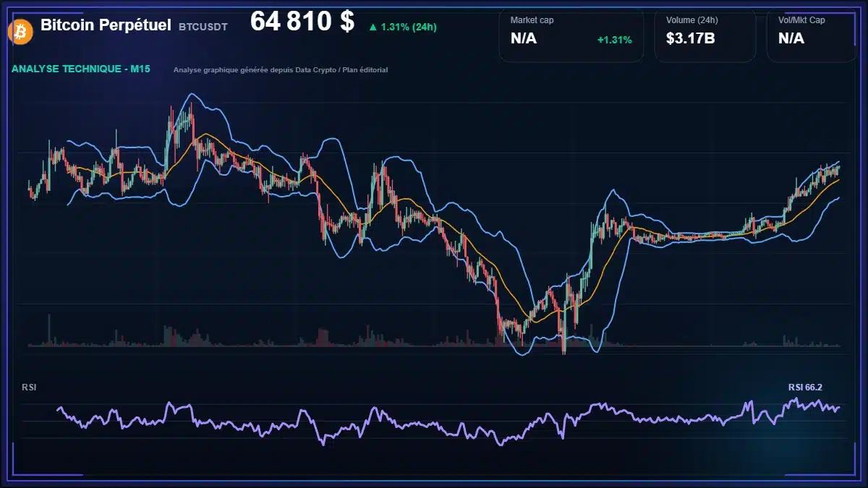Click the Bitcoin Perpétuel title

tap(106, 25)
